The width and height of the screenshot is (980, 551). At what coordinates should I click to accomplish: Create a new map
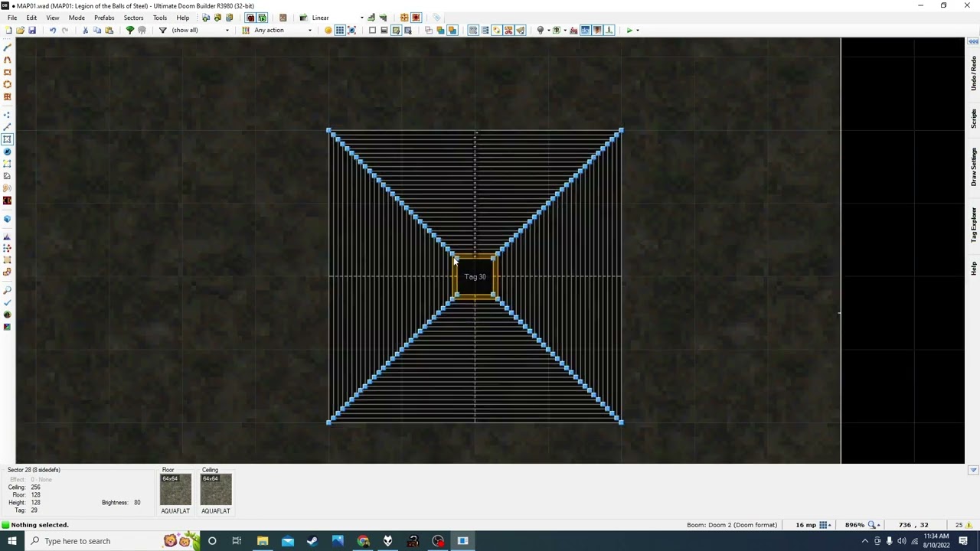tap(8, 30)
